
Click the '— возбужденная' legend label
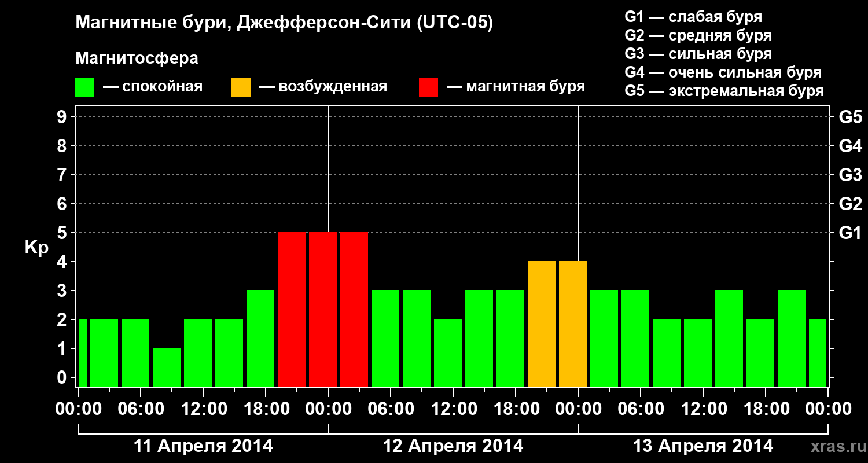[323, 87]
